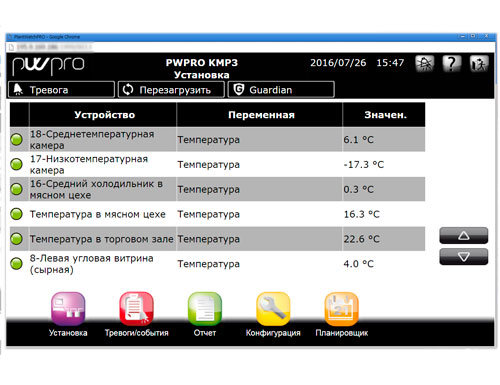The width and height of the screenshot is (500, 385).
Task: Open the Guardian button
Action: pyautogui.click(x=281, y=90)
